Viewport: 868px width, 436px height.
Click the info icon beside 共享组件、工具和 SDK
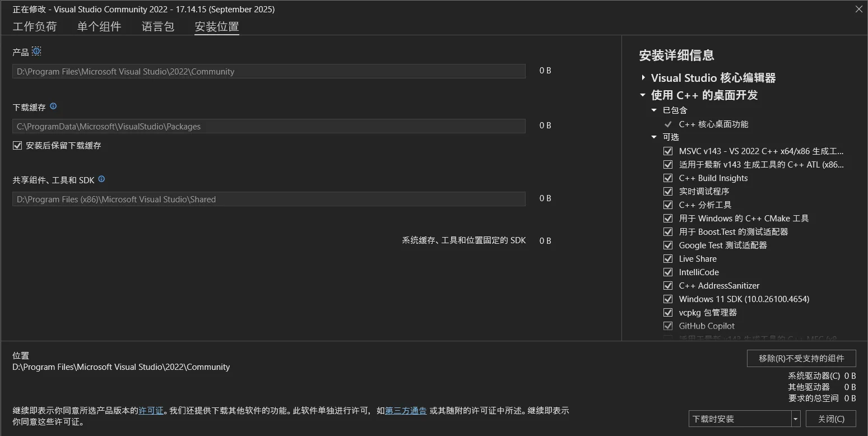(101, 179)
